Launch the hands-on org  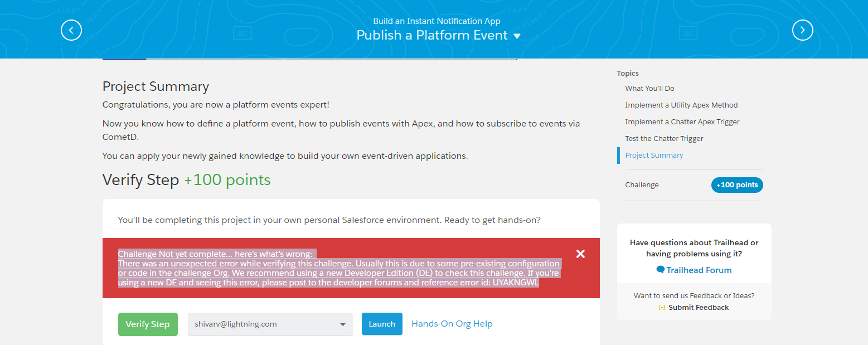click(x=382, y=324)
